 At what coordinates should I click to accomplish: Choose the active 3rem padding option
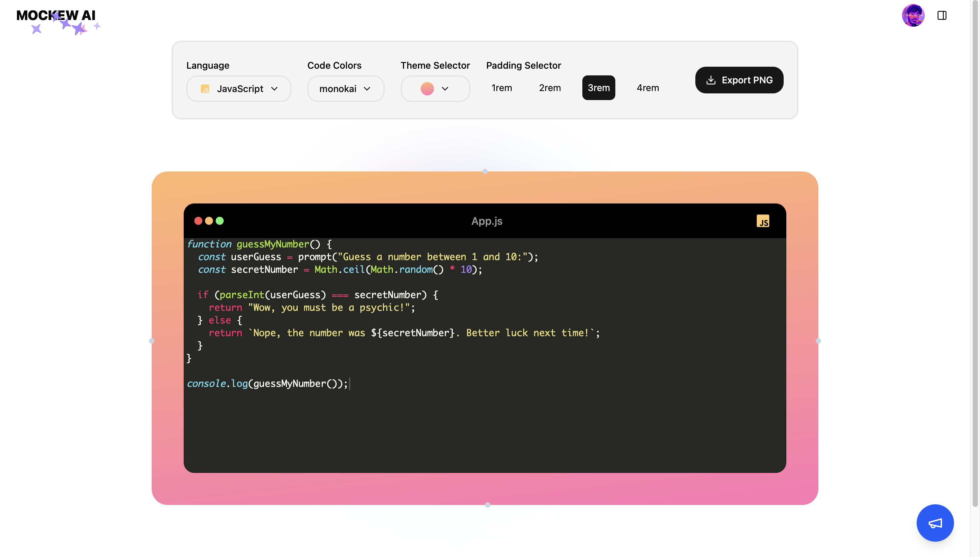[598, 88]
